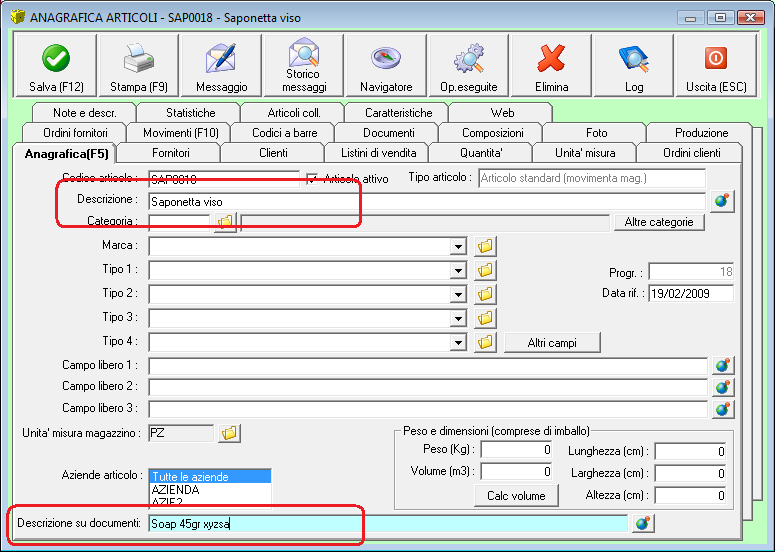Open folder icon for Unita' misura magazzino
The image size is (775, 552).
coord(229,433)
